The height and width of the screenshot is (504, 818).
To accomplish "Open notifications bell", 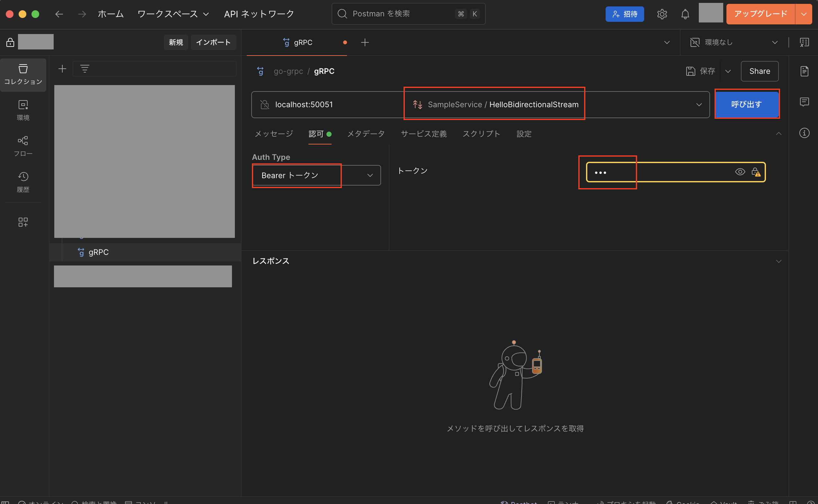I will click(x=685, y=14).
